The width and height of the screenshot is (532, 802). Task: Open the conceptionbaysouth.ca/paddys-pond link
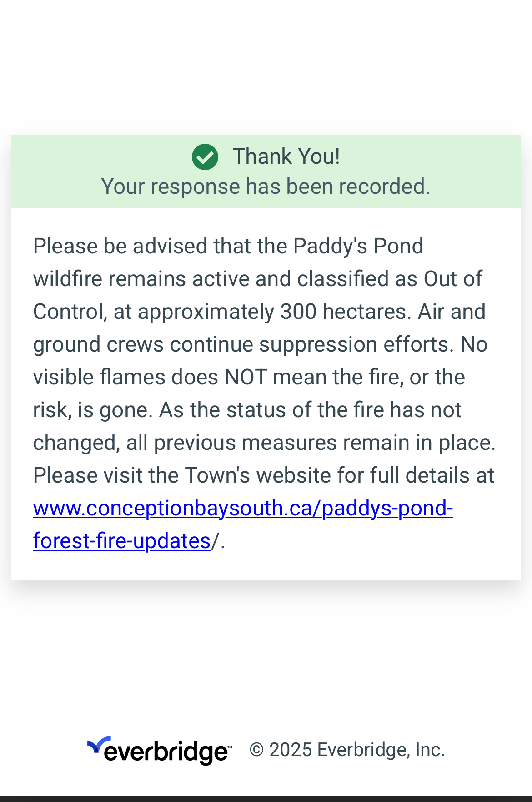coord(243,508)
